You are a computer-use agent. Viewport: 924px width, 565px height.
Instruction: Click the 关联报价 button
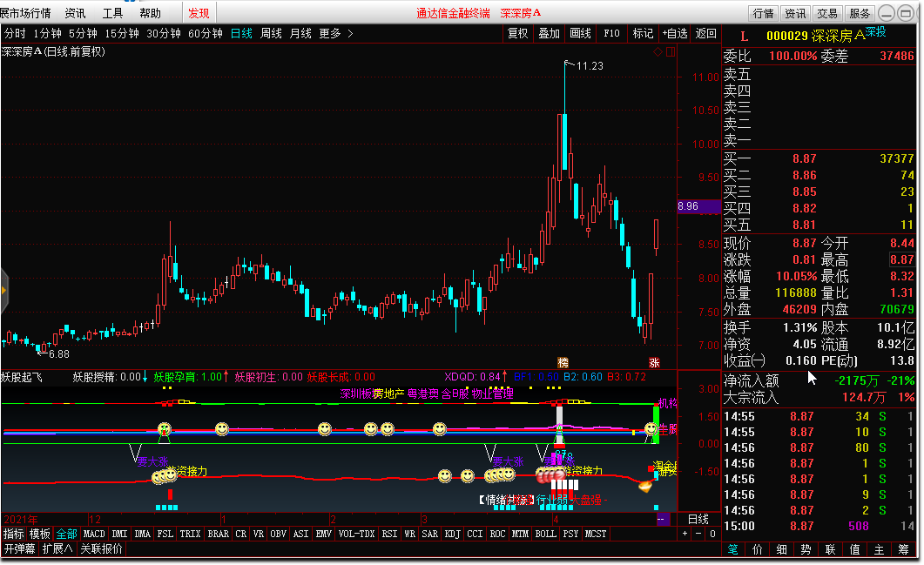(x=101, y=548)
